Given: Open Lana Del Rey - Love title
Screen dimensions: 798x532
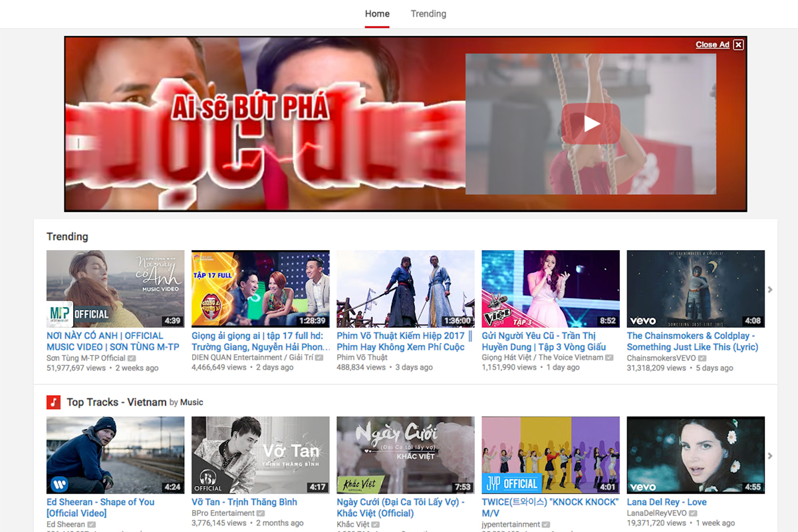Looking at the screenshot, I should point(666,502).
